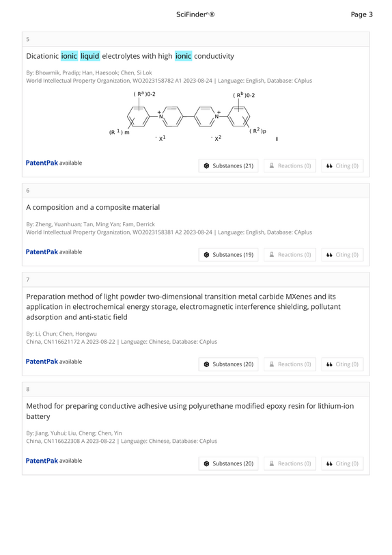
Task: Click PatentPak link under result 5
Action: 42,163
